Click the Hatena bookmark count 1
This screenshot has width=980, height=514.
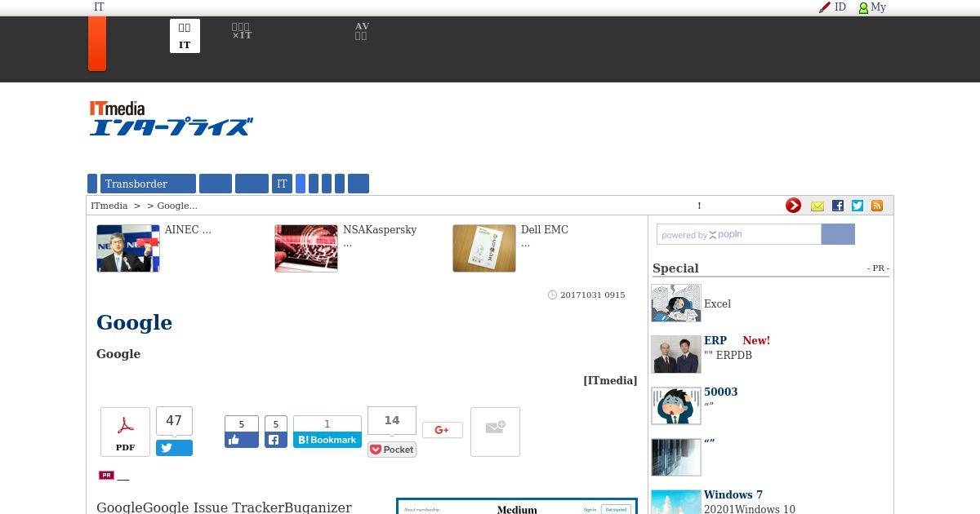click(327, 424)
